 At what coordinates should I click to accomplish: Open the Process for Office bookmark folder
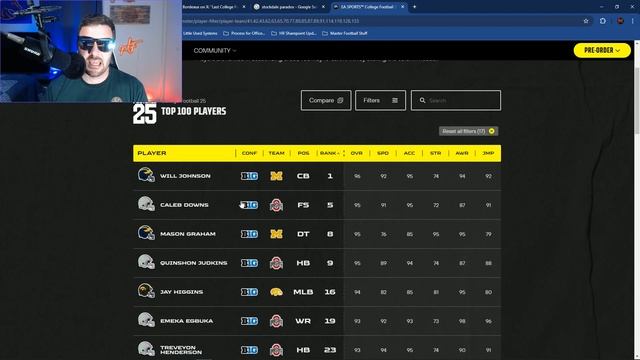244,33
